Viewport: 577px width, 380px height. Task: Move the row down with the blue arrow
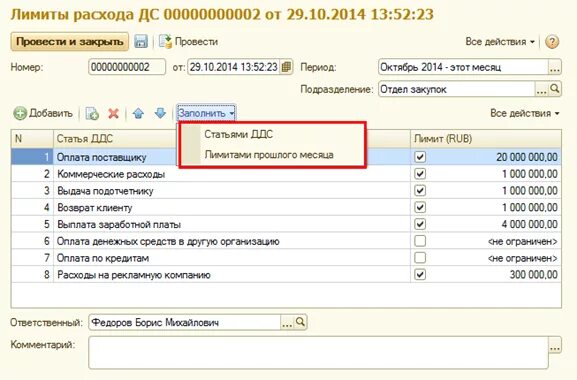tap(160, 113)
